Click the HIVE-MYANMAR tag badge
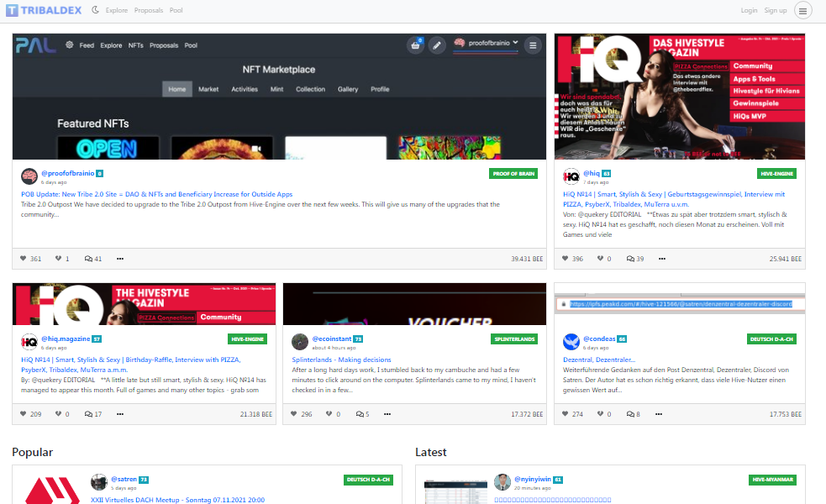The image size is (826, 504). click(772, 480)
